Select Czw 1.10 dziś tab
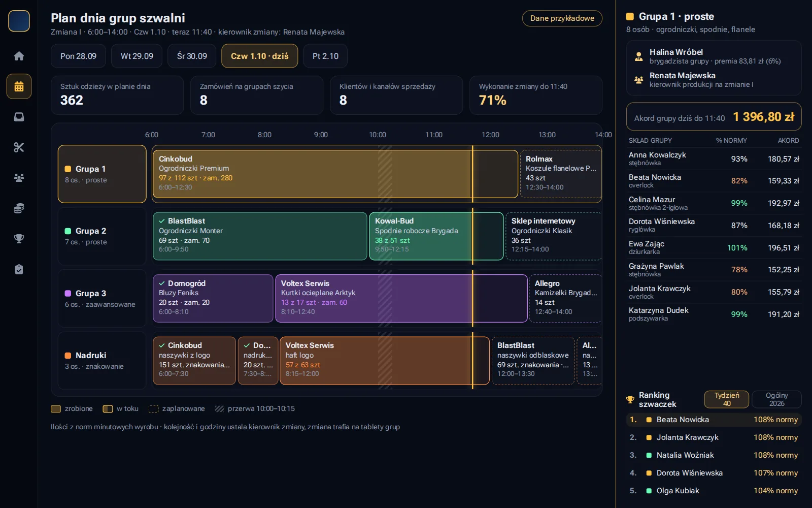Image resolution: width=812 pixels, height=508 pixels. pyautogui.click(x=260, y=56)
